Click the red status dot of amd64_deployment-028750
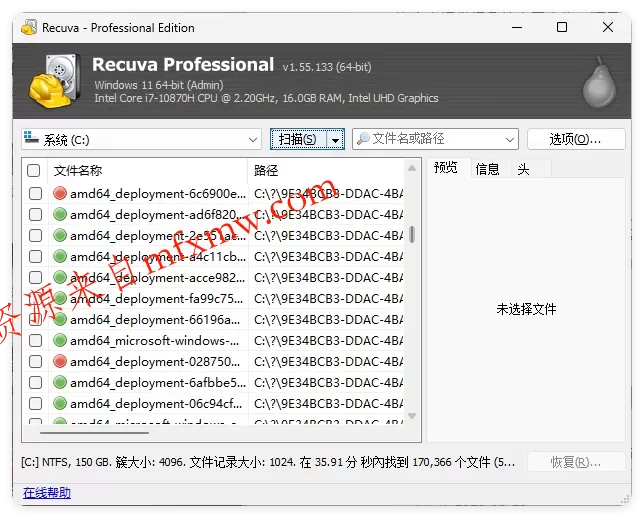 tap(60, 361)
